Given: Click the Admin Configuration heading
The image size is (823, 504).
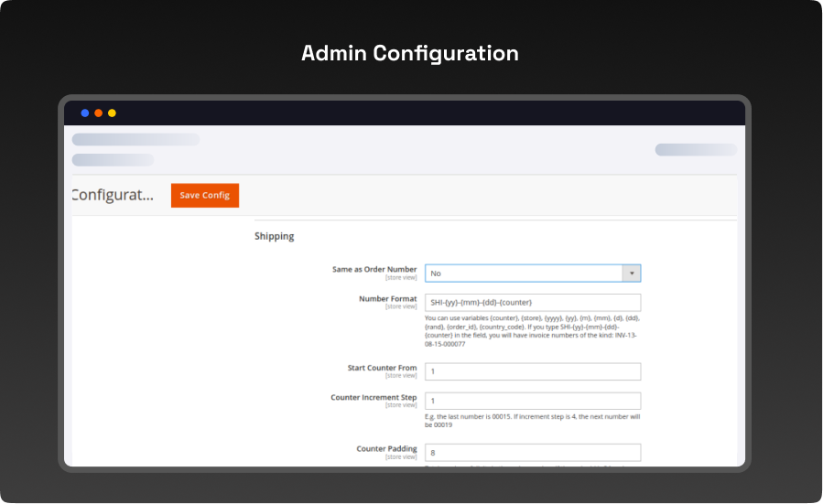Looking at the screenshot, I should (x=410, y=53).
